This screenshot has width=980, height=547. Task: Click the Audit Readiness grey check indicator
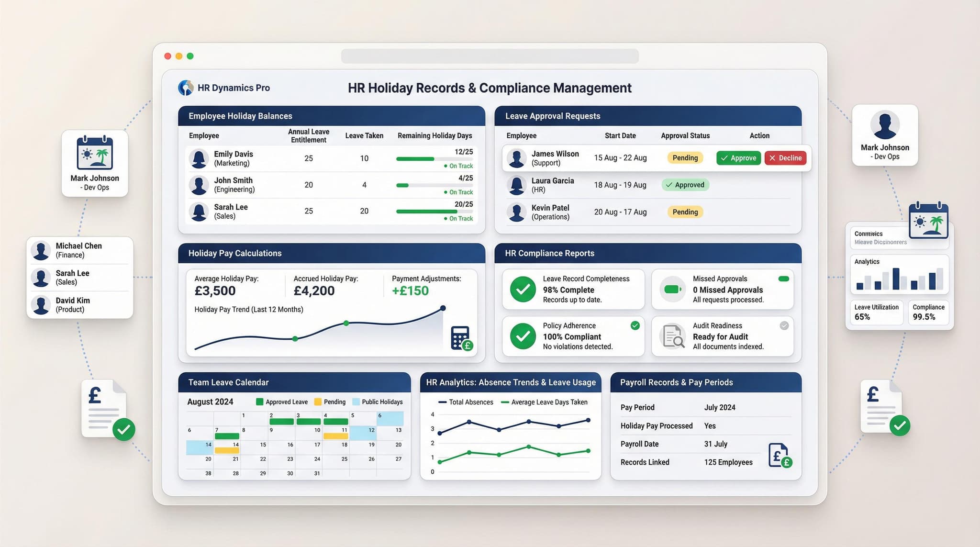coord(784,325)
